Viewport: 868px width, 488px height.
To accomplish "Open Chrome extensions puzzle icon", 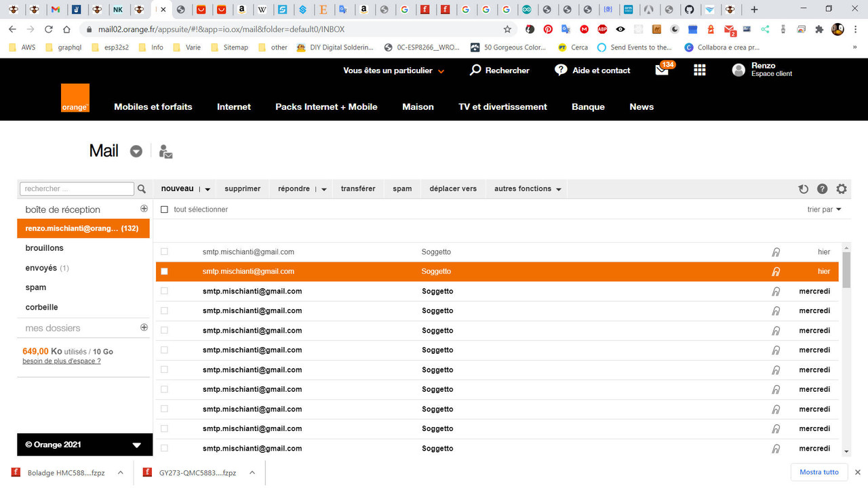I will coord(819,29).
